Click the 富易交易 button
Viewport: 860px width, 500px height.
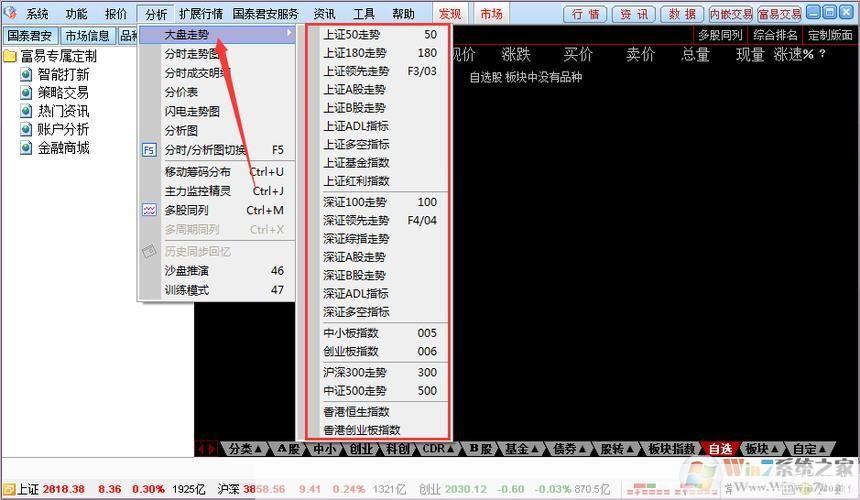[x=779, y=14]
